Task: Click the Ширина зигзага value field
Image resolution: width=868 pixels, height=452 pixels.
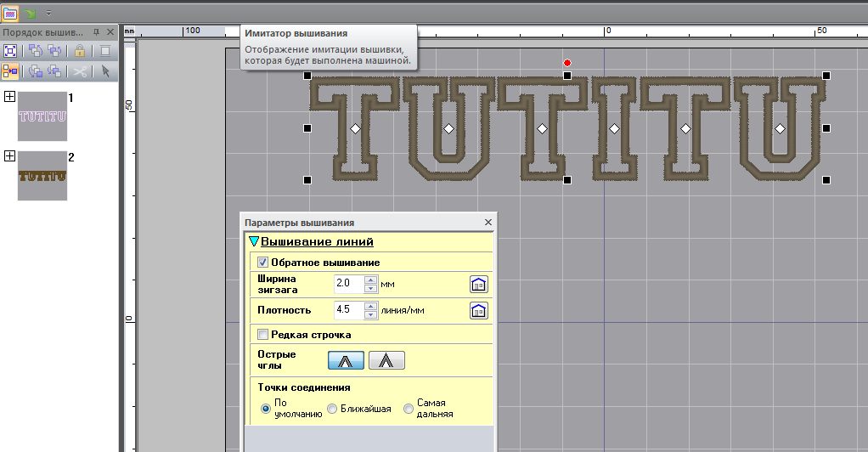Action: [x=348, y=284]
